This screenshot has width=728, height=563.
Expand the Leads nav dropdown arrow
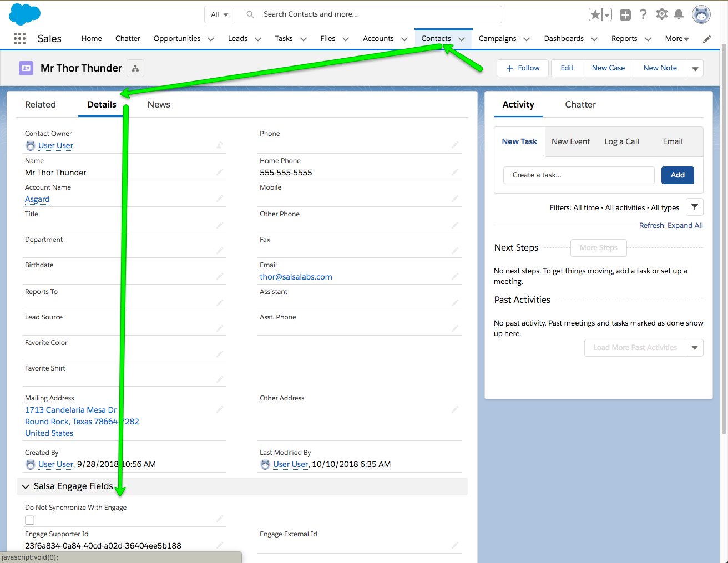click(258, 39)
